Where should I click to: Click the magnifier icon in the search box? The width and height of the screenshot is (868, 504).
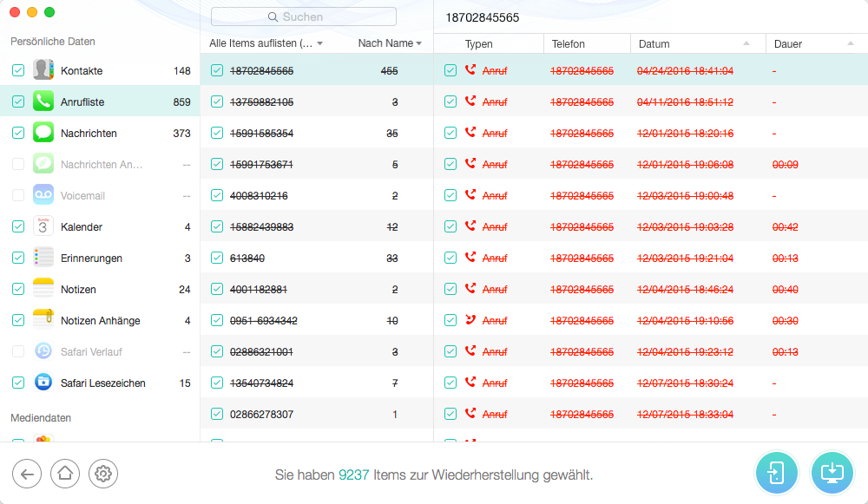tap(273, 17)
